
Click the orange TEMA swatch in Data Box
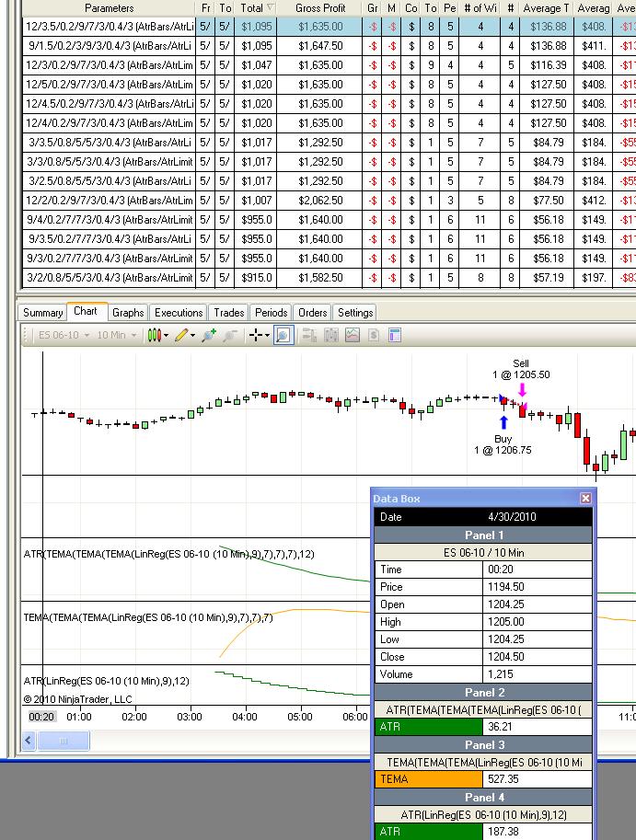[x=428, y=779]
